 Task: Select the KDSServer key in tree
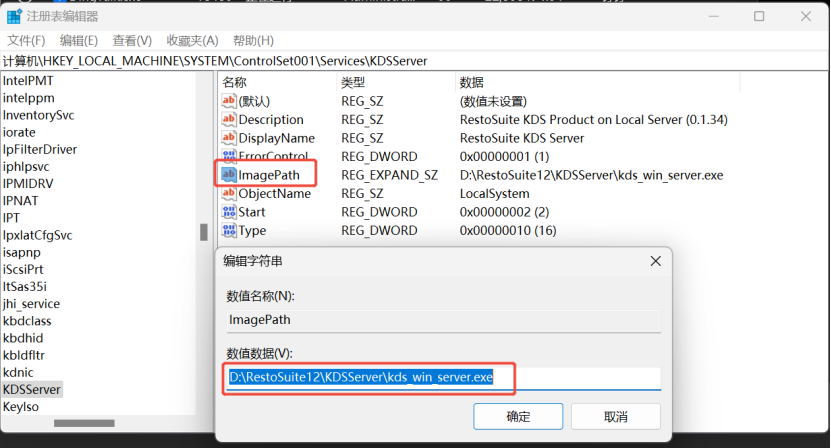(32, 389)
